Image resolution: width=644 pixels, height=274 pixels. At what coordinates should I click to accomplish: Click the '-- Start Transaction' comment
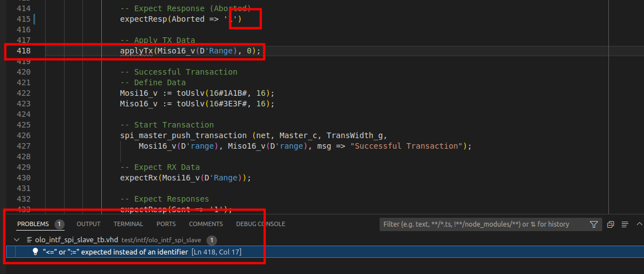(167, 125)
